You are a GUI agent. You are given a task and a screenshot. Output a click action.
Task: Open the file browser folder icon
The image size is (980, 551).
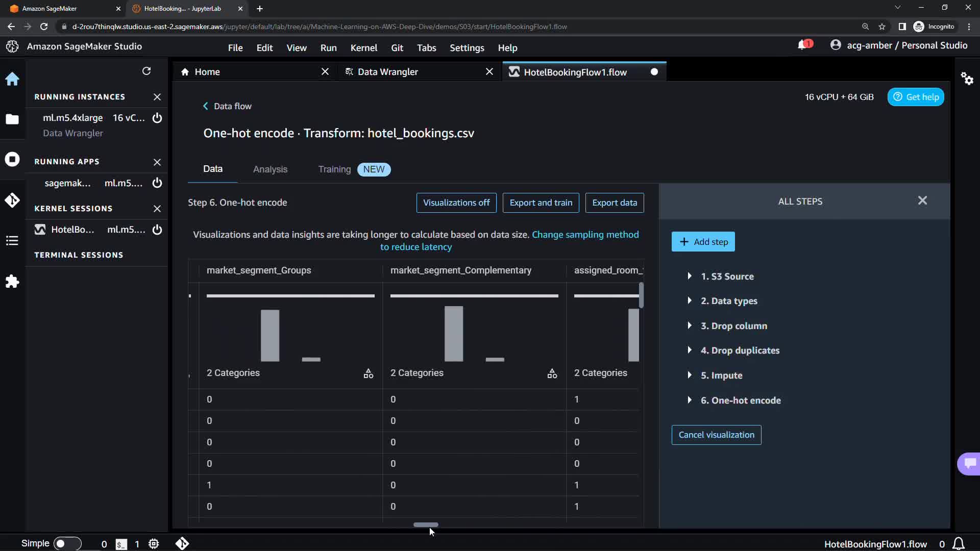[x=12, y=119]
